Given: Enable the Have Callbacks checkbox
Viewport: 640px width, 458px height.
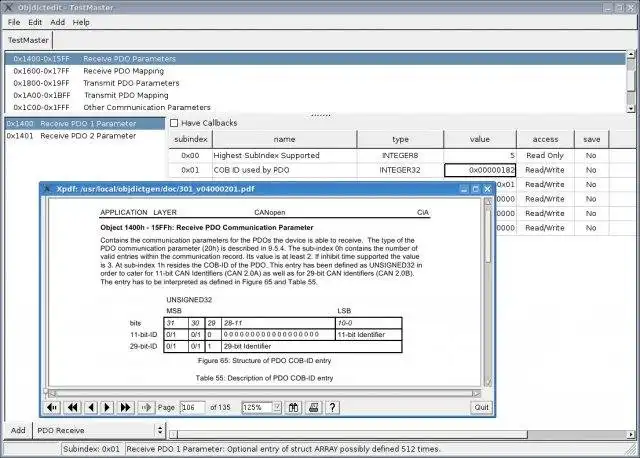Looking at the screenshot, I should pyautogui.click(x=174, y=123).
